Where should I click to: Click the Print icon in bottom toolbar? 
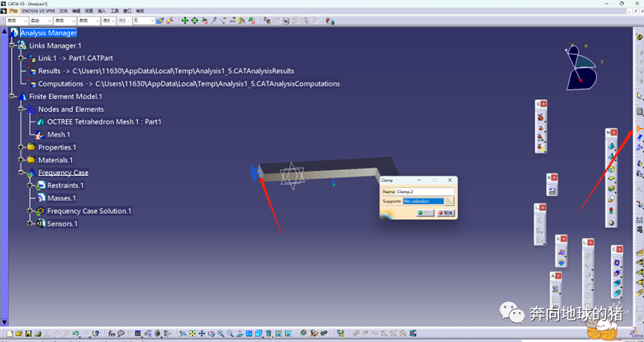pyautogui.click(x=38, y=333)
